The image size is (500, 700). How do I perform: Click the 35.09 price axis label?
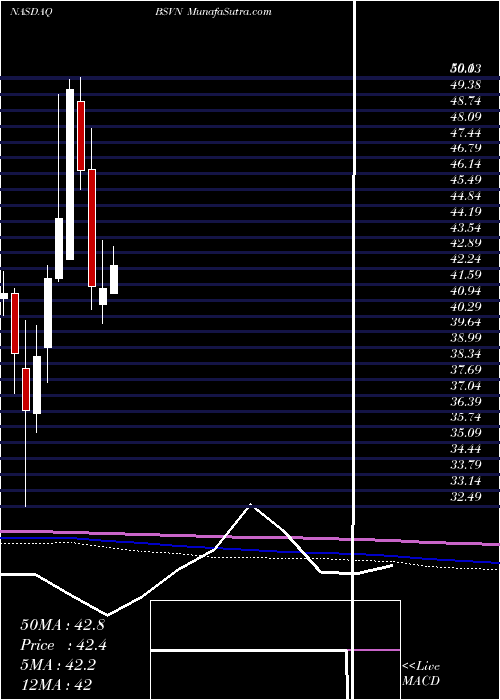click(x=466, y=433)
